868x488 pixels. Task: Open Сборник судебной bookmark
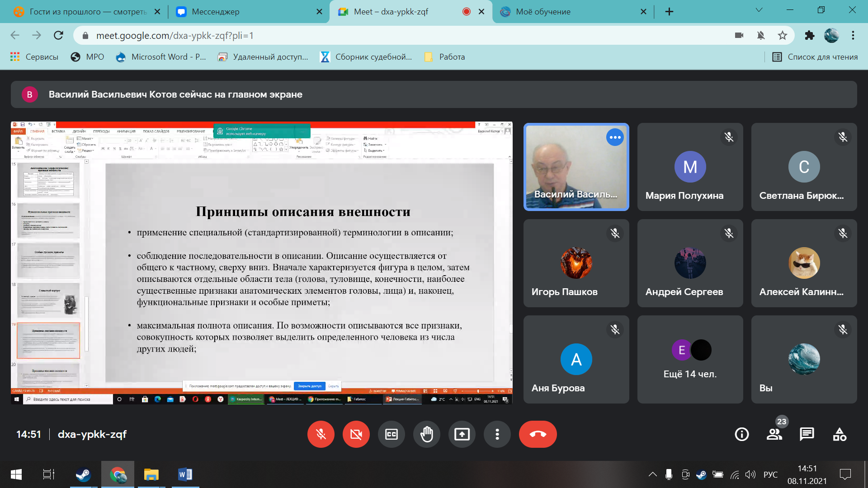click(x=366, y=57)
